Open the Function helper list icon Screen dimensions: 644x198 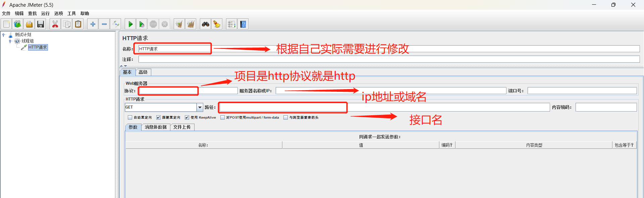pyautogui.click(x=231, y=24)
